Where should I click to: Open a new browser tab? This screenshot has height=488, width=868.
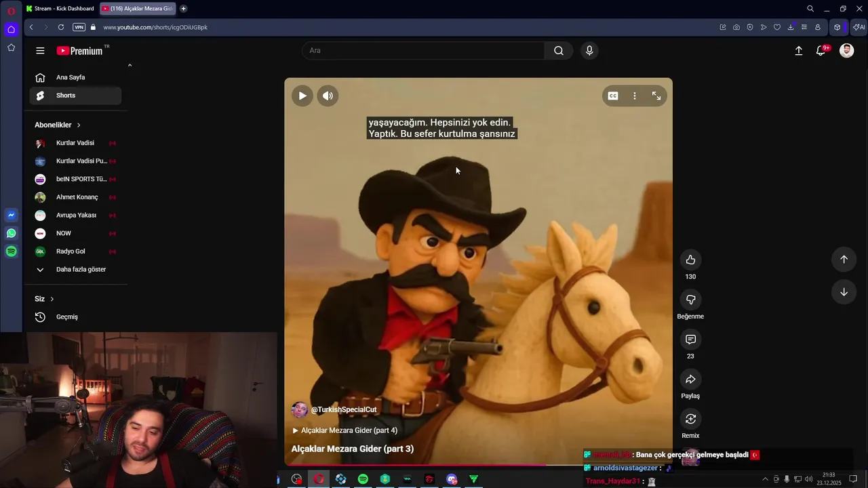(183, 9)
